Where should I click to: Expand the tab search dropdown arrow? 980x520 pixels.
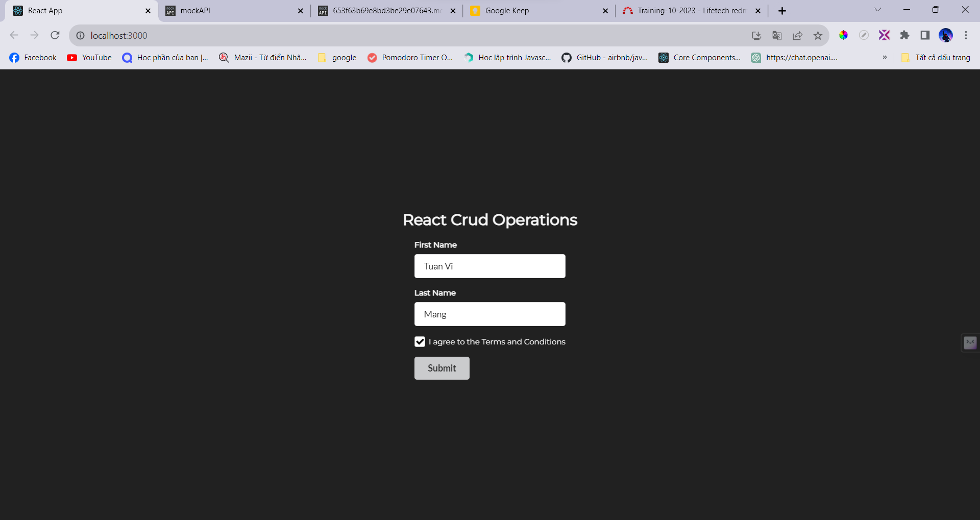coord(877,10)
